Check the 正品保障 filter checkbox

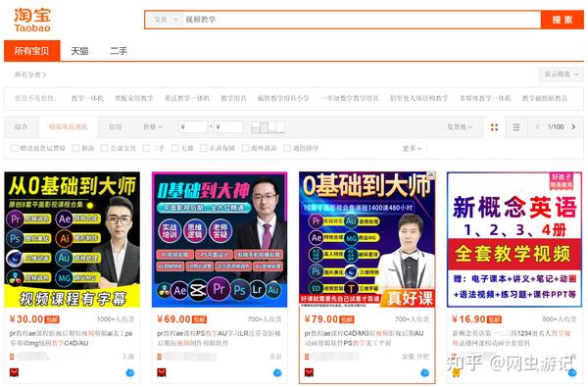point(204,148)
